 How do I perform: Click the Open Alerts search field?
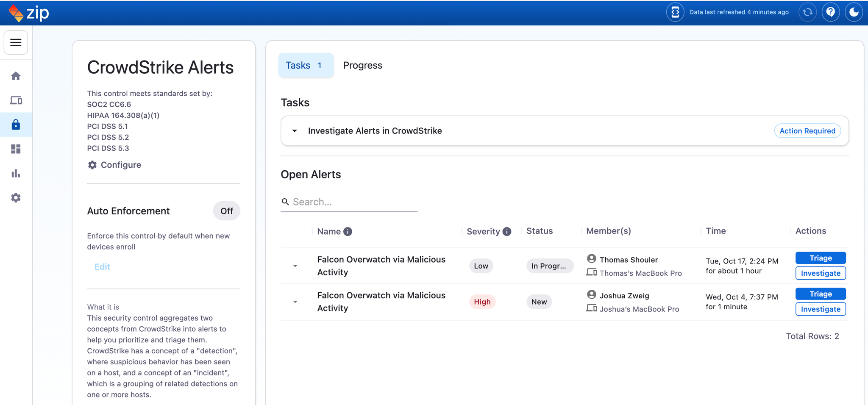(x=354, y=202)
